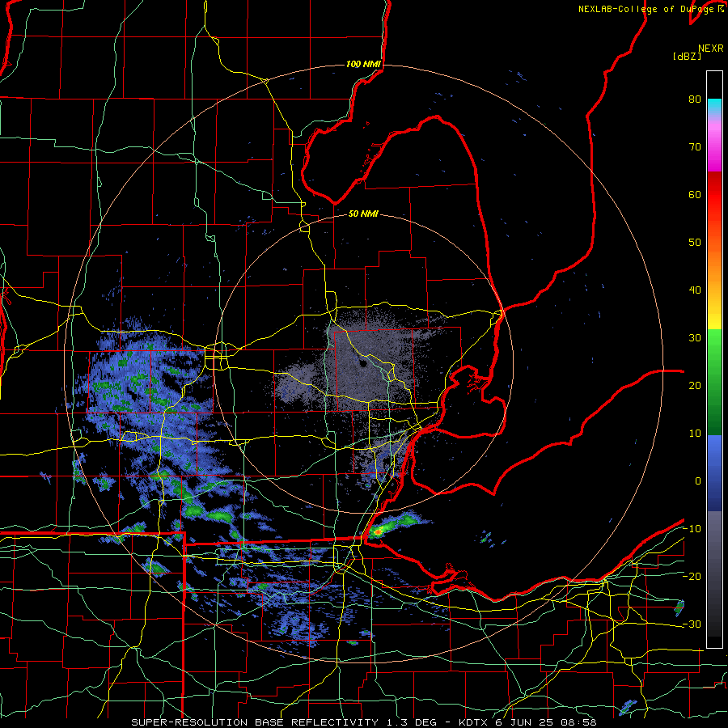Click the 40 value on the dBZ scale
This screenshot has height=728, width=728.
(x=695, y=290)
